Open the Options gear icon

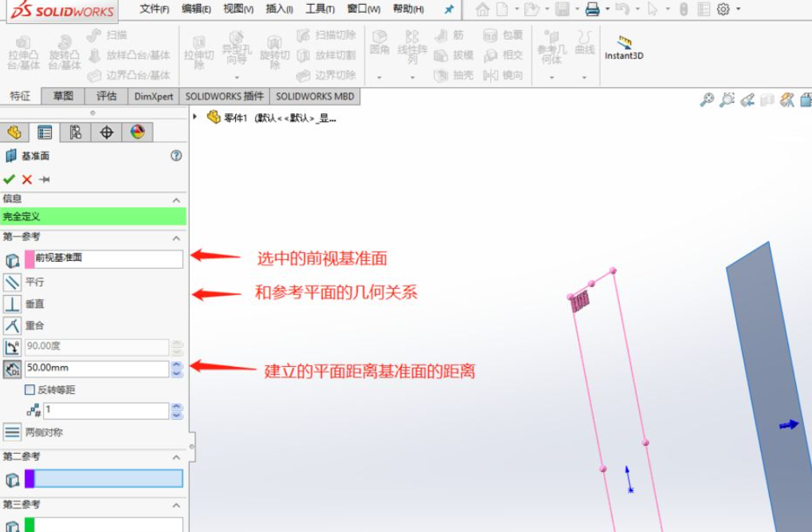[x=724, y=9]
